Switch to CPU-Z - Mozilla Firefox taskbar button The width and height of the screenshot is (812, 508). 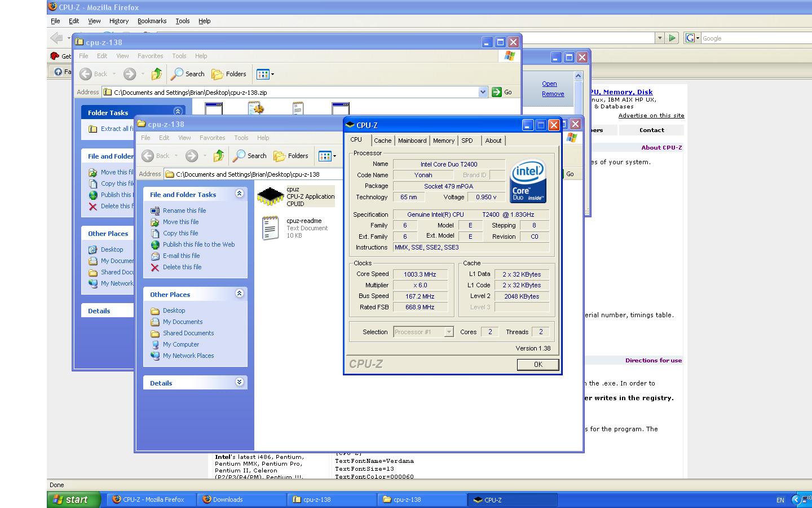point(152,500)
